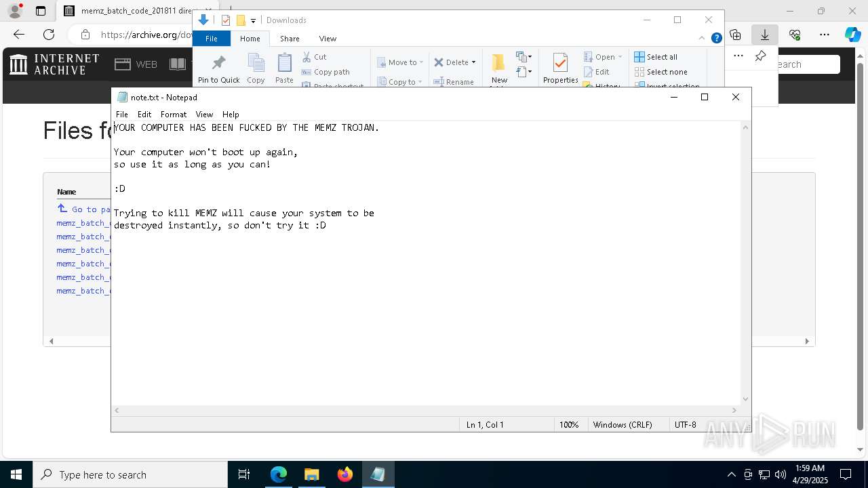Click the taskbar search box
Viewport: 868px width, 488px height.
130,474
